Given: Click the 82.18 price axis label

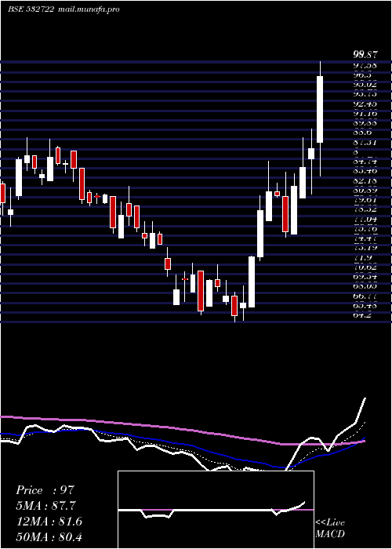Looking at the screenshot, I should [x=365, y=180].
